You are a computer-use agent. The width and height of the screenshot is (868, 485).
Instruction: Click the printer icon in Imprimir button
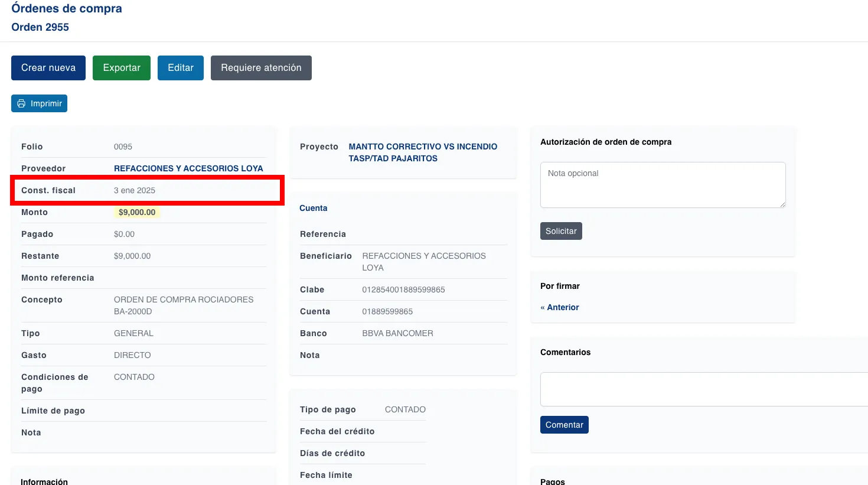pyautogui.click(x=21, y=103)
